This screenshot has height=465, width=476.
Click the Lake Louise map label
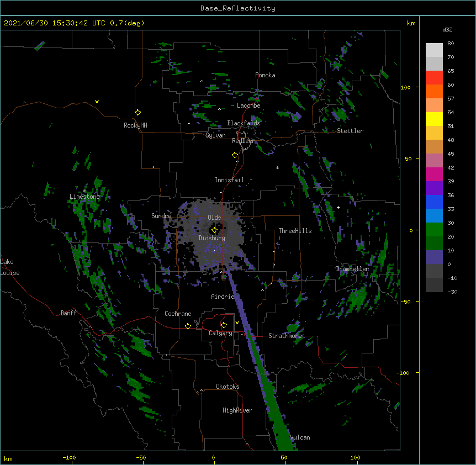point(10,267)
